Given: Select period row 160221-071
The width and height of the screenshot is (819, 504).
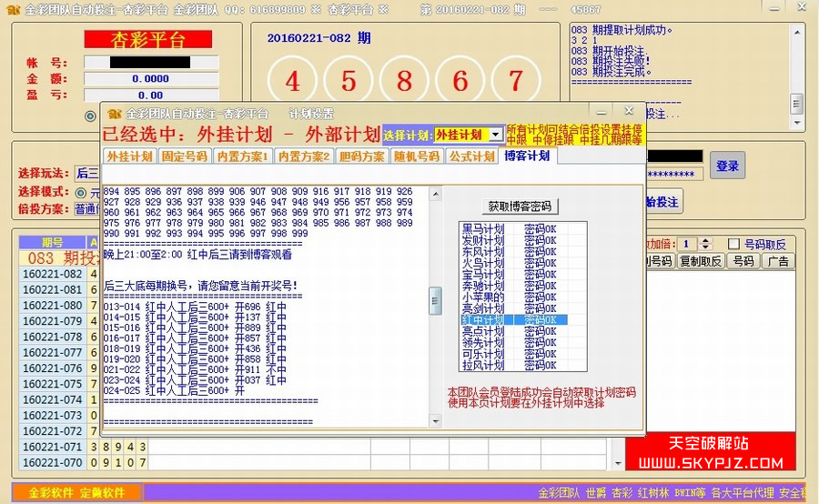Looking at the screenshot, I should tap(53, 447).
